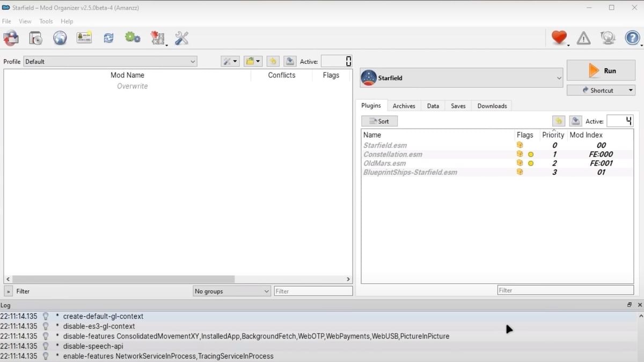The height and width of the screenshot is (362, 644).
Task: Click the blue Refresh icon
Action: [x=108, y=38]
